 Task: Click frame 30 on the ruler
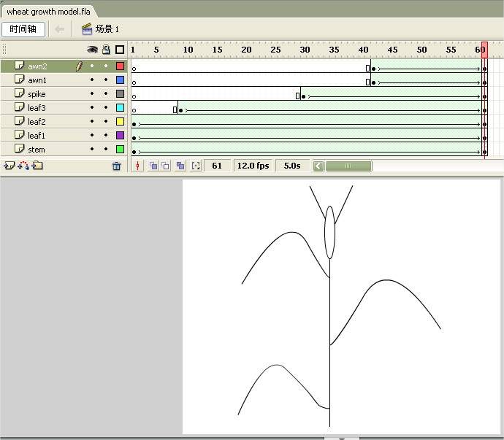coord(305,50)
